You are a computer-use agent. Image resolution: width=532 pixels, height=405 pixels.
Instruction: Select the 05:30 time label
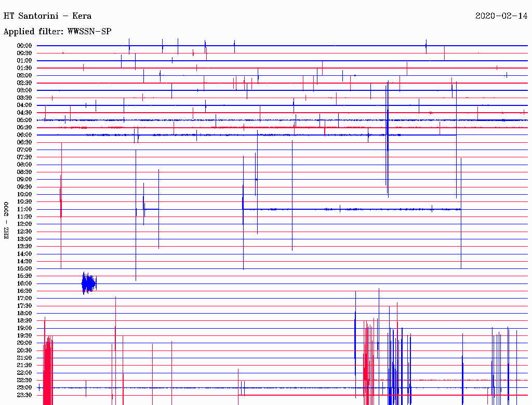(24, 128)
